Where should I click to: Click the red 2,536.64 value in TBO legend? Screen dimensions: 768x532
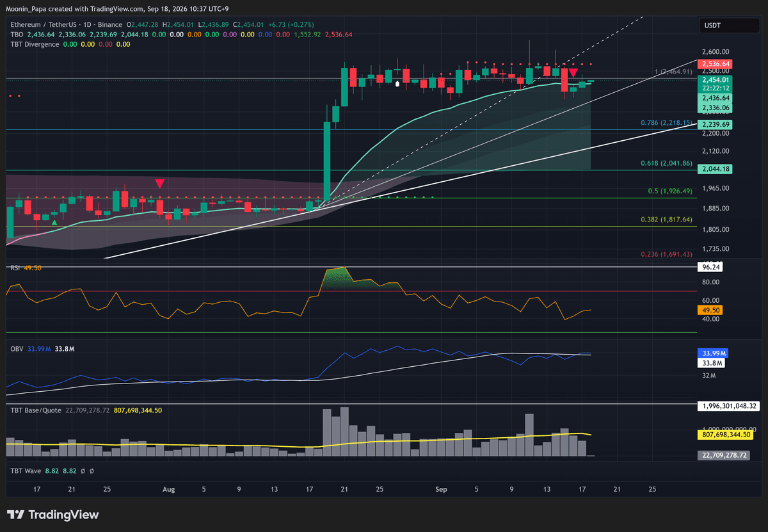(339, 34)
